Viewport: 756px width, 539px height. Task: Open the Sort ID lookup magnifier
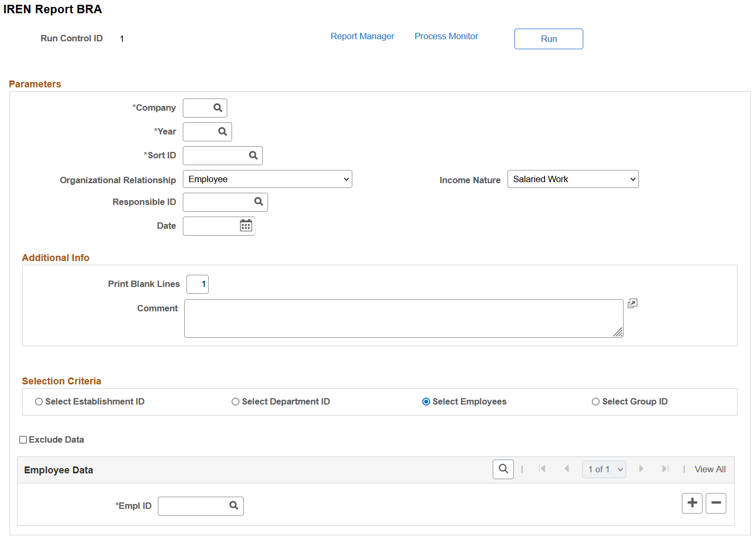pos(253,156)
